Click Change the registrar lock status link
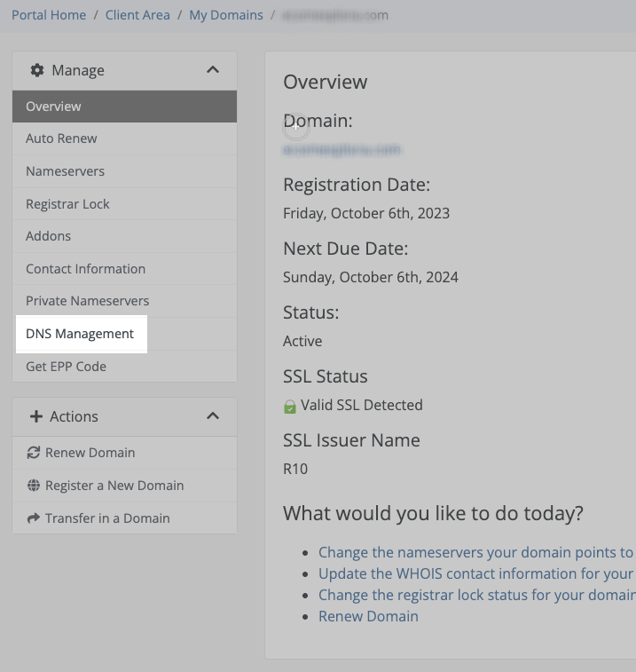 [x=477, y=595]
